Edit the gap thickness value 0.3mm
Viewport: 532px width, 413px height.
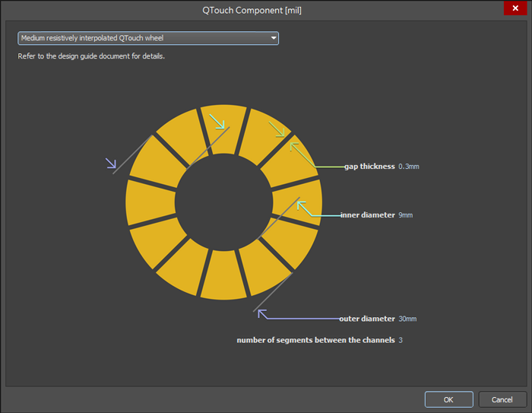click(408, 166)
